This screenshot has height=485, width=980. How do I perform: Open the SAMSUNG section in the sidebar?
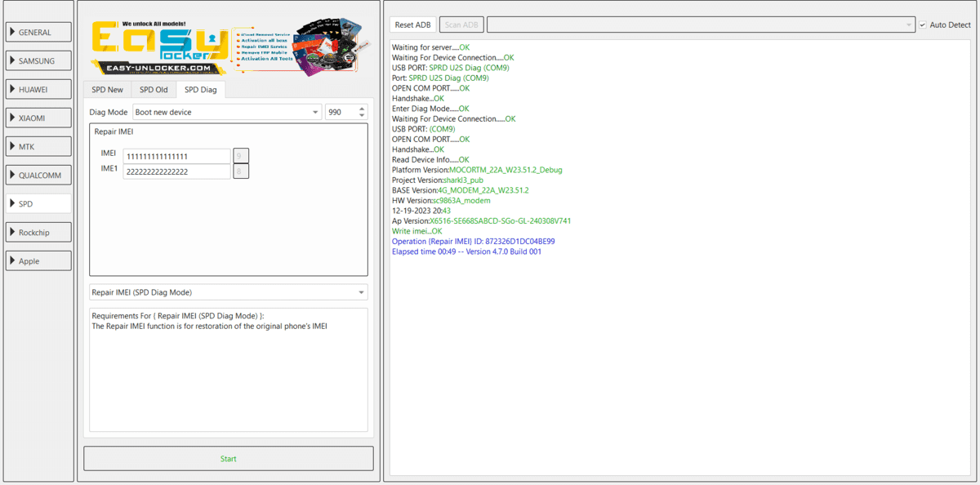coord(38,61)
